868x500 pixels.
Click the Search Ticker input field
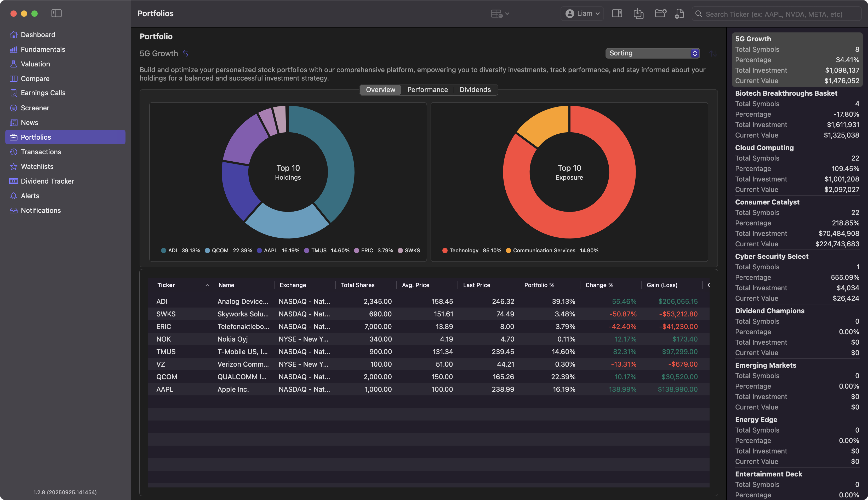pyautogui.click(x=776, y=14)
